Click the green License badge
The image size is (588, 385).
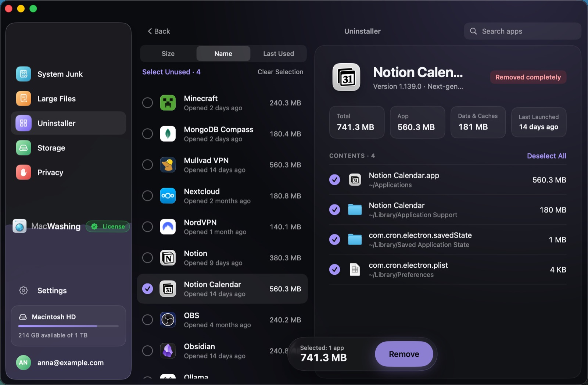(108, 227)
